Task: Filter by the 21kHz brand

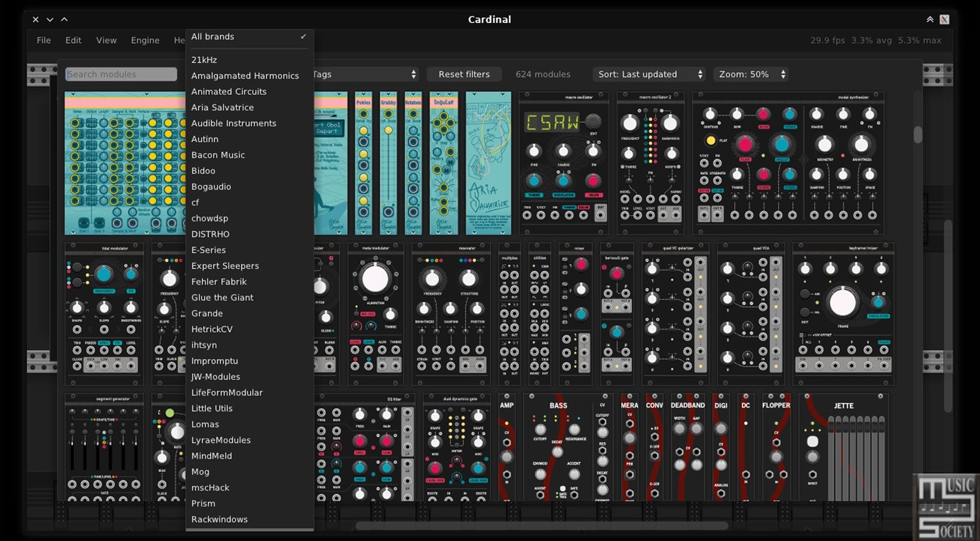Action: [x=249, y=60]
